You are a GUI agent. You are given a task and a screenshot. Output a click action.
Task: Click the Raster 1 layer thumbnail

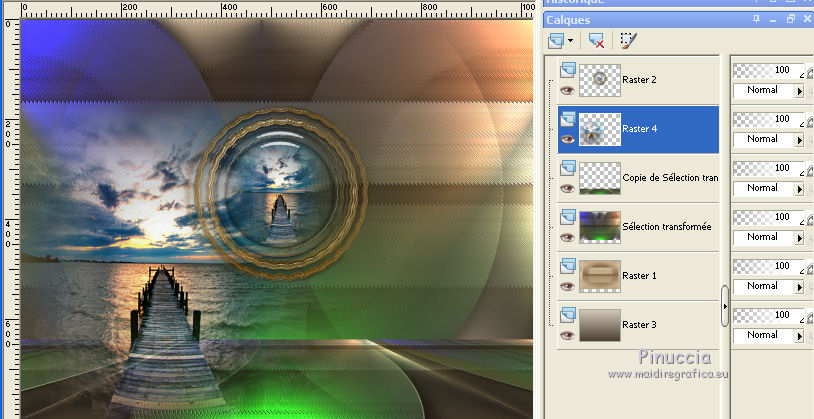tap(600, 276)
